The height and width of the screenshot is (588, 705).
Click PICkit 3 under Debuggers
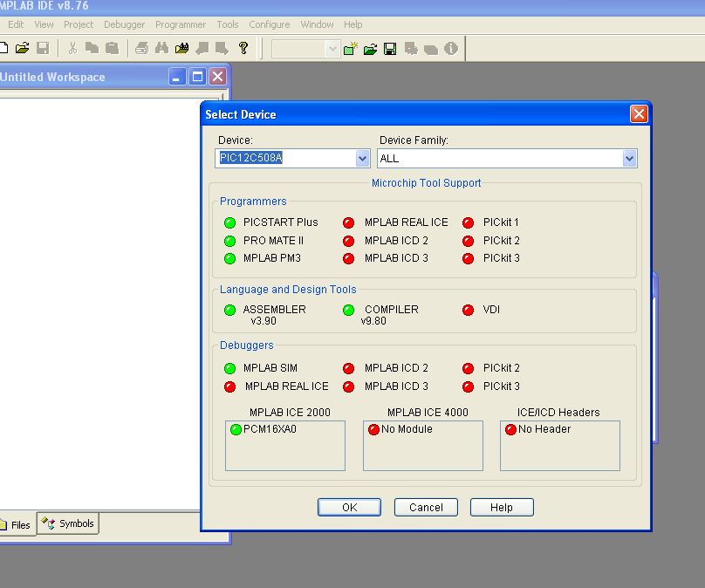(x=502, y=386)
